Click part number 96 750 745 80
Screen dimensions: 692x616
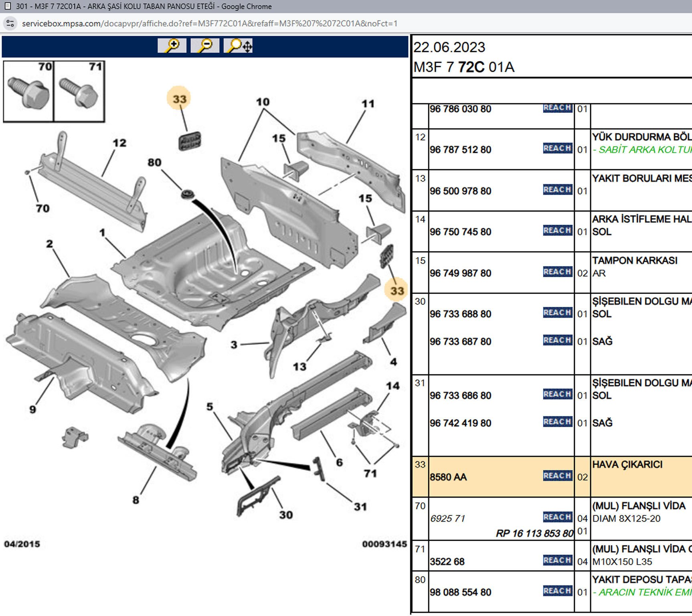coord(460,232)
